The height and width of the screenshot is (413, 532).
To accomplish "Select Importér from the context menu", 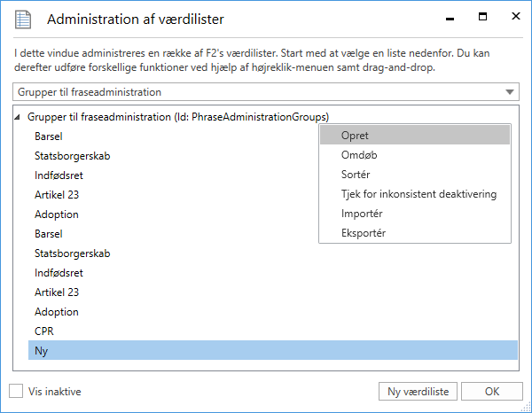I will pos(362,214).
